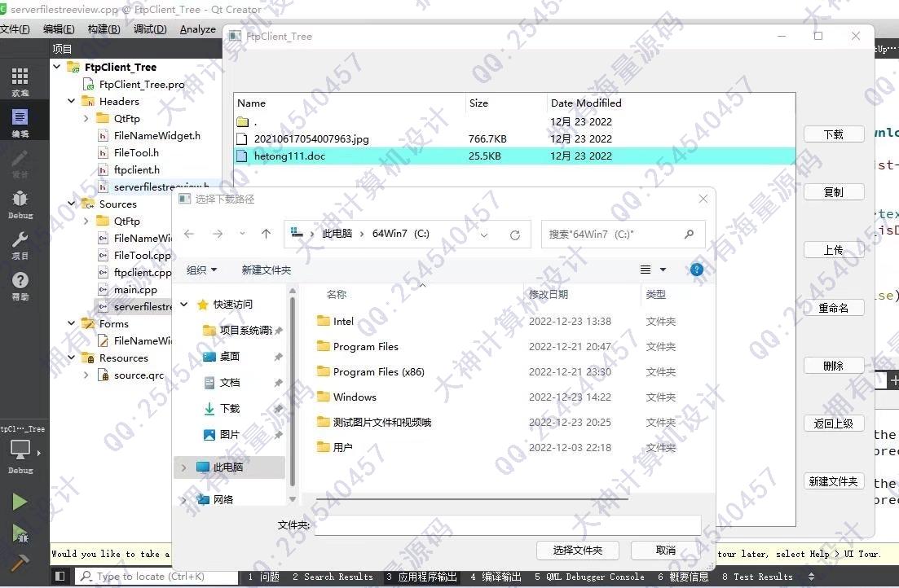
Task: Open the Welcome mode in Qt Creator sidebar
Action: click(20, 81)
